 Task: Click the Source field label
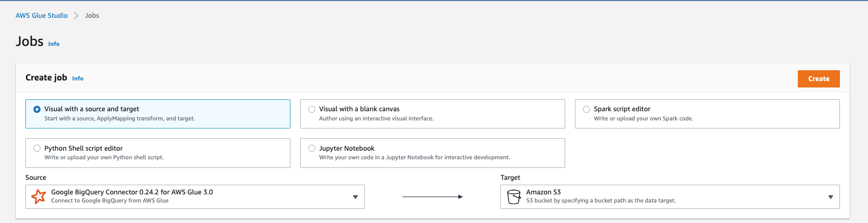coord(36,178)
